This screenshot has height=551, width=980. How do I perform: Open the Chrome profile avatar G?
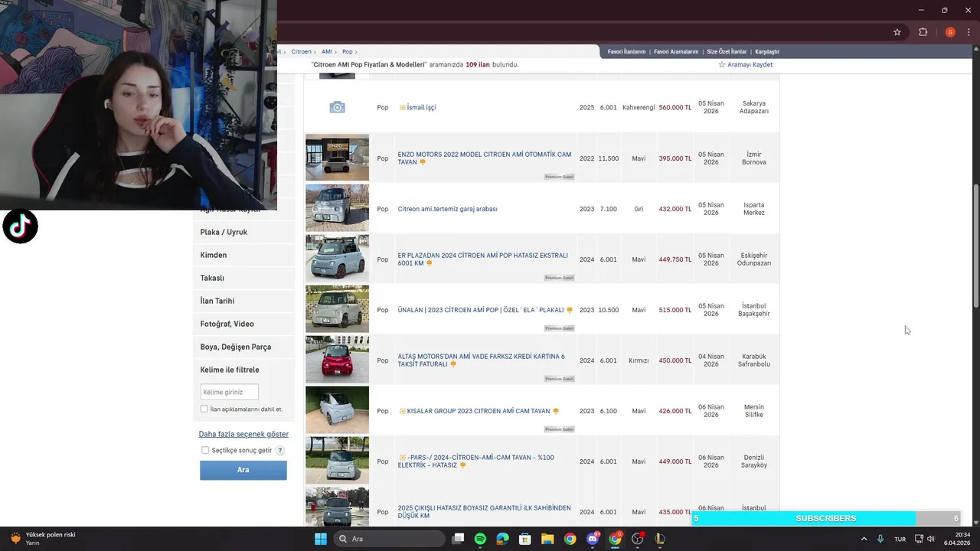point(950,32)
